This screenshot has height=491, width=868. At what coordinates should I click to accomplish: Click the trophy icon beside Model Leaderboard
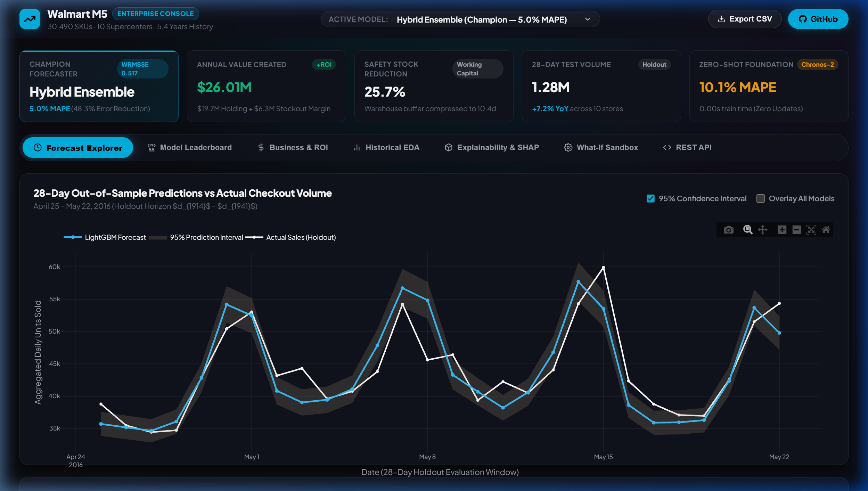tap(152, 148)
